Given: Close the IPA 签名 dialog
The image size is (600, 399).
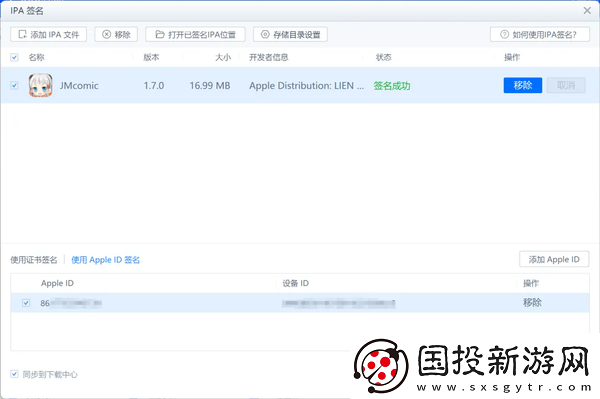Looking at the screenshot, I should click(587, 11).
